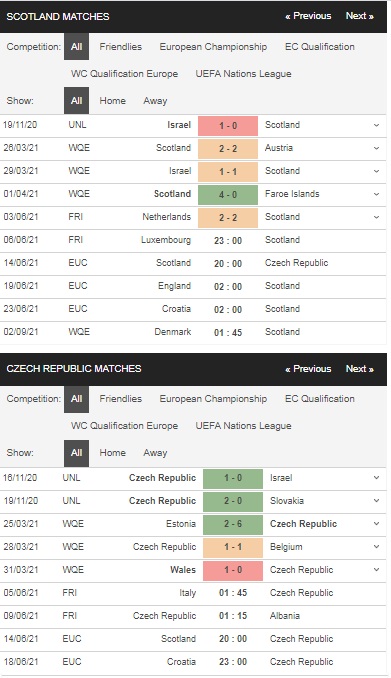Select EC Qualification filter for Czech Republic

point(320,399)
